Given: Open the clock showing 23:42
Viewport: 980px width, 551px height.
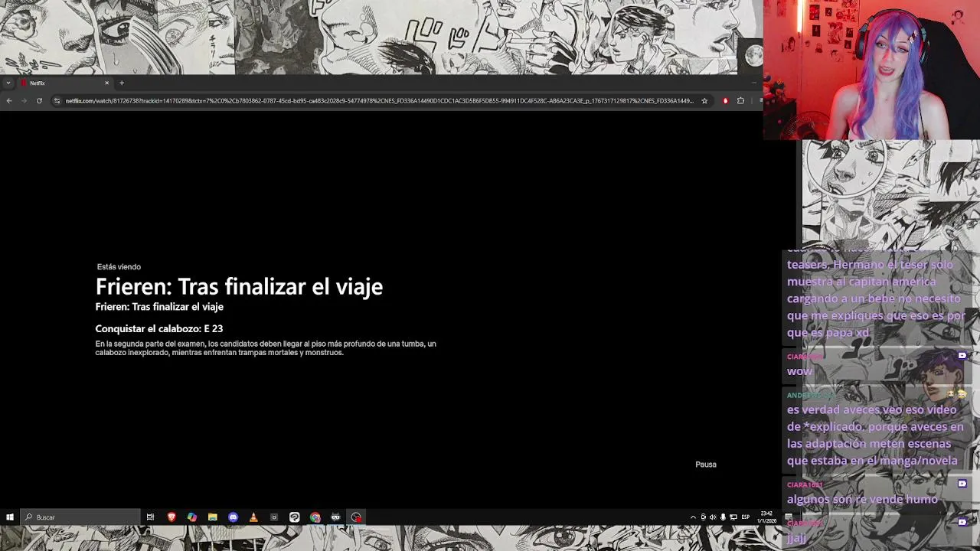Looking at the screenshot, I should pyautogui.click(x=766, y=517).
